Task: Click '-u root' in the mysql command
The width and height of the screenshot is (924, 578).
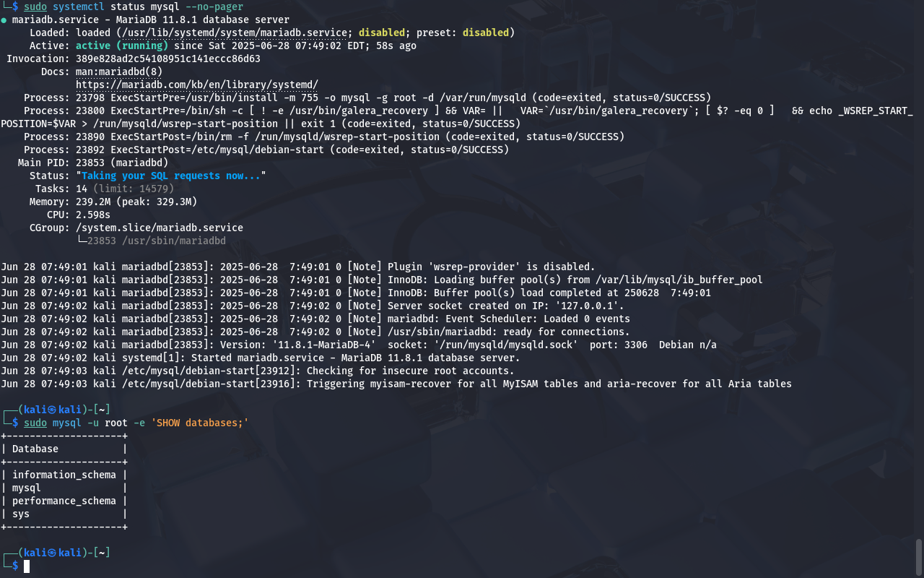Action: coord(108,423)
